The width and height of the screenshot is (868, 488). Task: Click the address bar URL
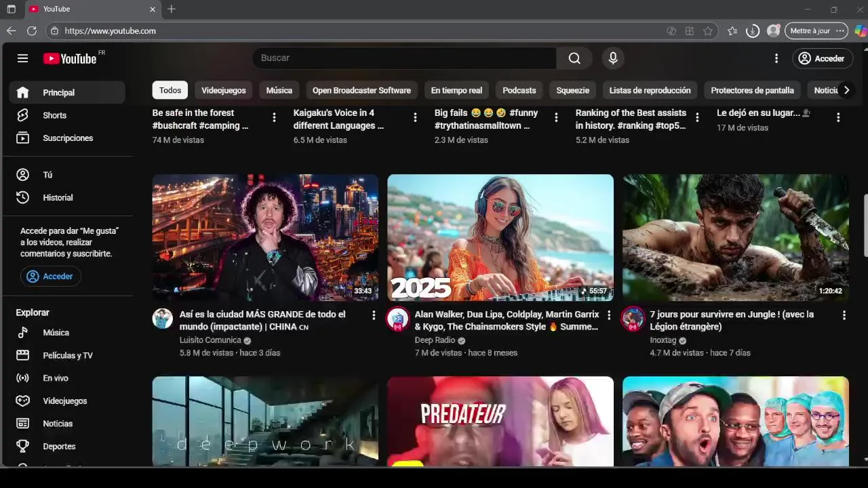tap(110, 30)
